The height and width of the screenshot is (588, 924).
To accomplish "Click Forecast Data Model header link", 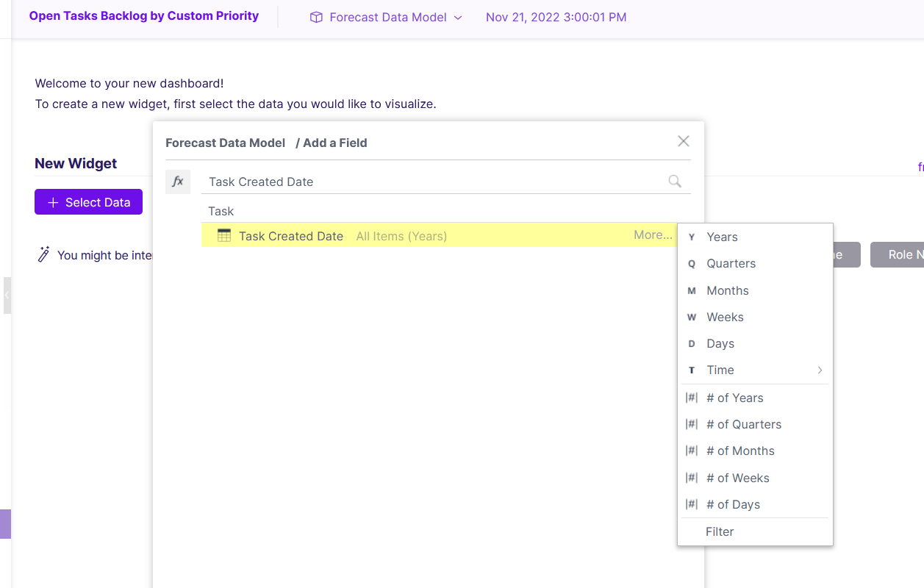I will [388, 17].
